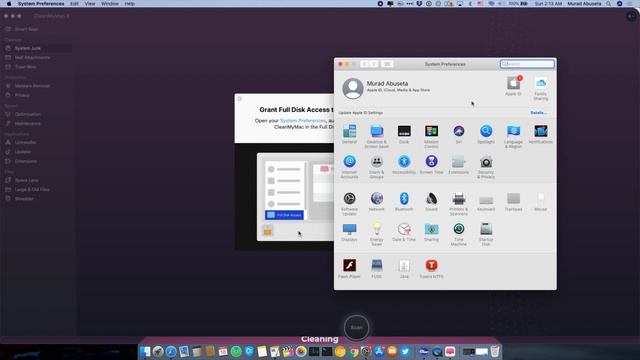The height and width of the screenshot is (360, 640).
Task: Open the General preferences pane
Action: (x=349, y=134)
